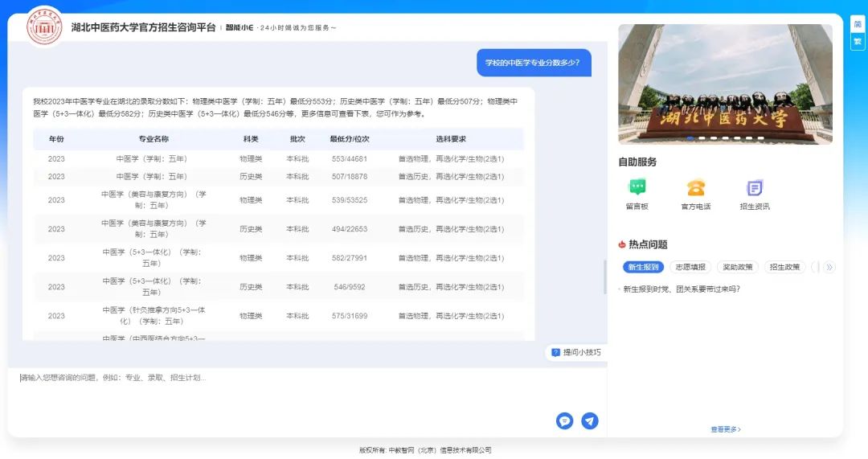Select the first carousel indicator dot
The width and height of the screenshot is (868, 459).
[x=689, y=138]
